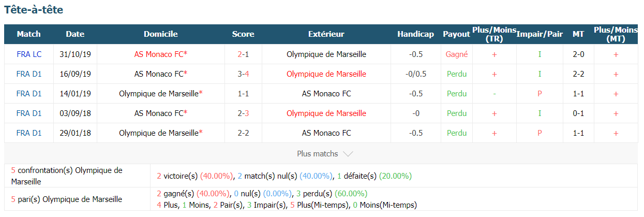
Task: Click the Date column header
Action: (x=75, y=34)
